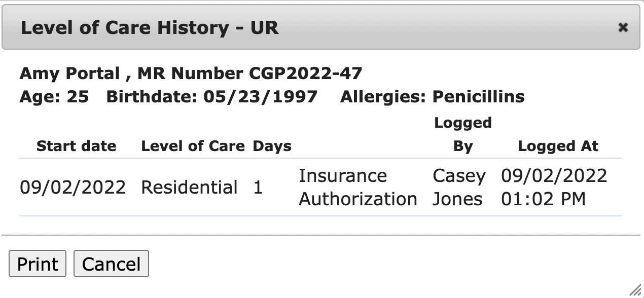Click the Print button
644x298 pixels.
pos(38,264)
